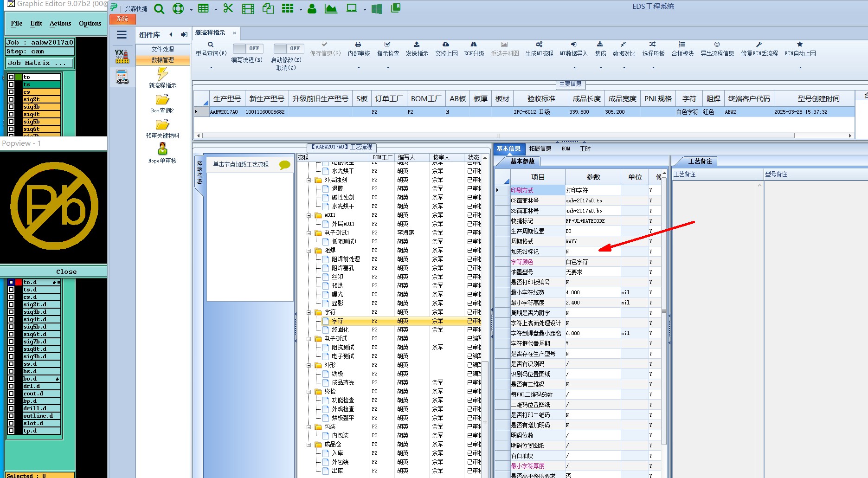Click 单击节点加载工艺流程 button
Image resolution: width=868 pixels, height=478 pixels.
pyautogui.click(x=250, y=164)
